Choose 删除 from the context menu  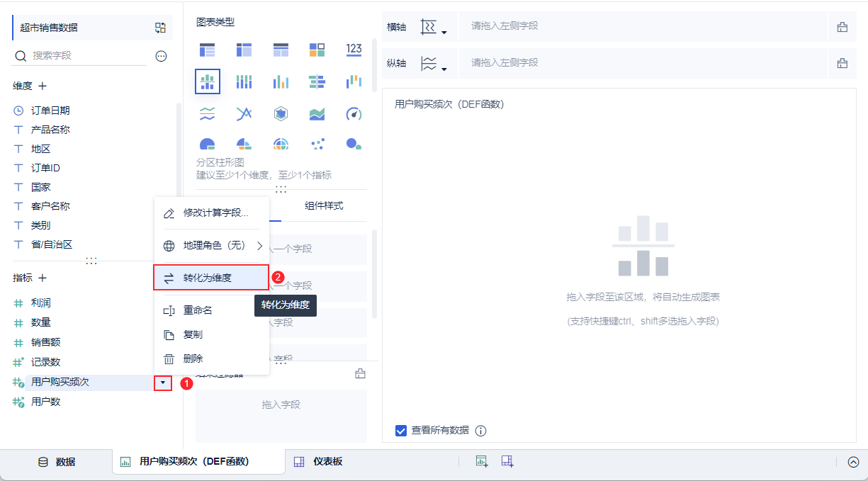coord(212,359)
